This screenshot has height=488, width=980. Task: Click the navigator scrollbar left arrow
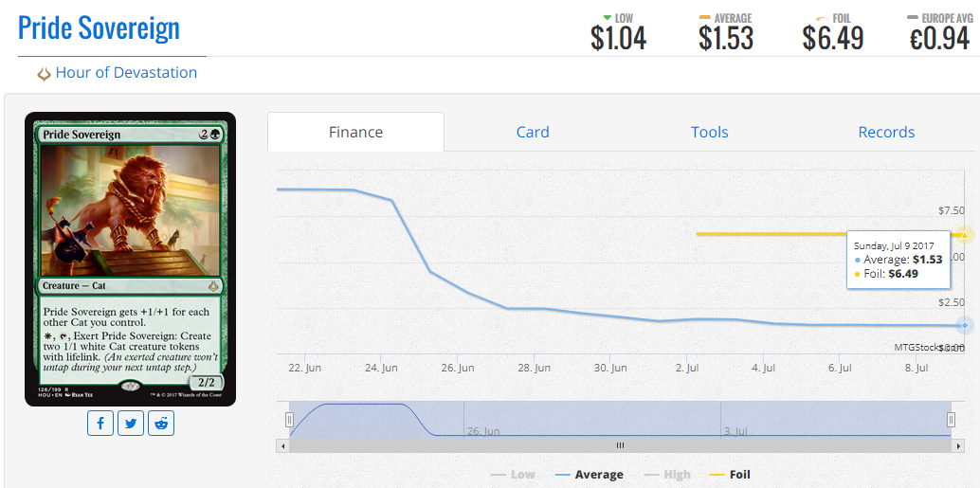pos(281,445)
